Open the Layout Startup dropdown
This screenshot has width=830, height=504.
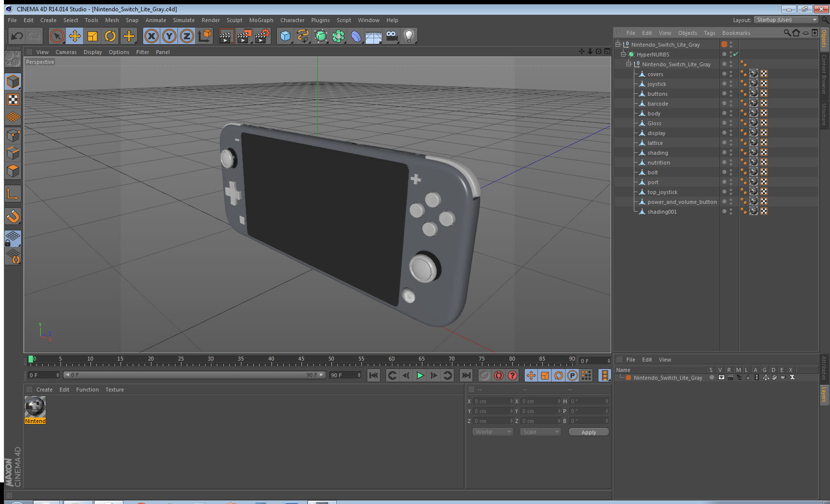[x=786, y=20]
